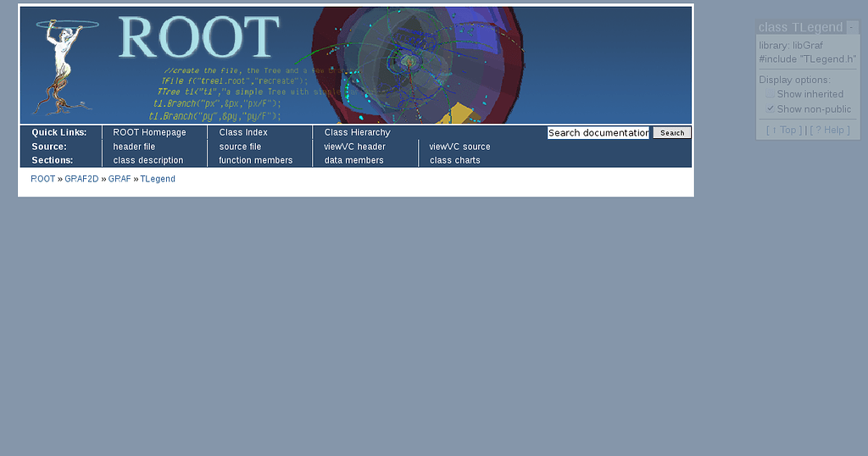Toggle the Show non-public checkbox
Viewport: 868px width, 456px height.
[770, 108]
